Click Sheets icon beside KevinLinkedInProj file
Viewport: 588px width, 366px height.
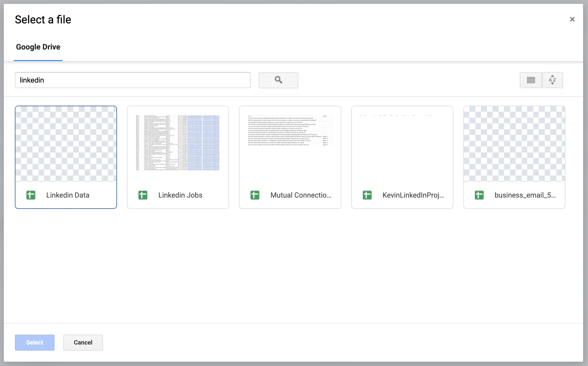tap(367, 195)
